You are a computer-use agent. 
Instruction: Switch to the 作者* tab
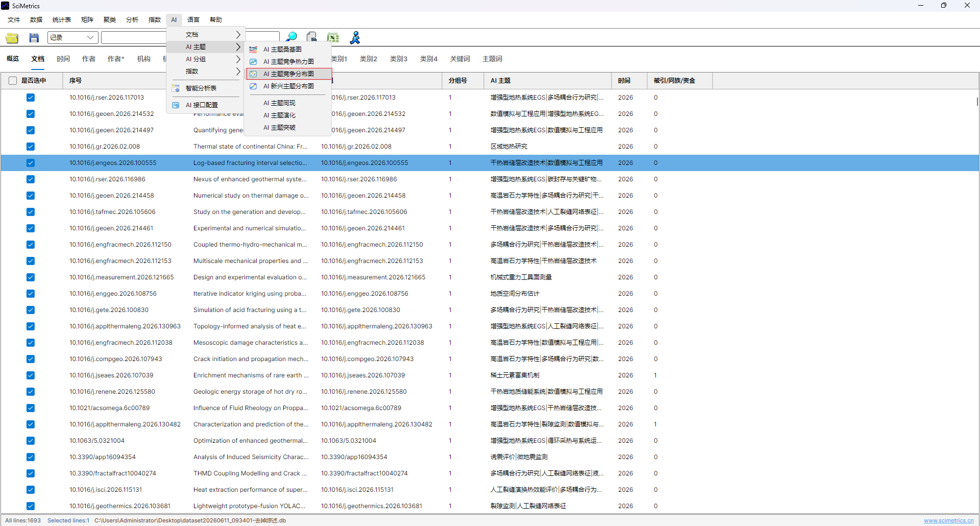click(116, 59)
